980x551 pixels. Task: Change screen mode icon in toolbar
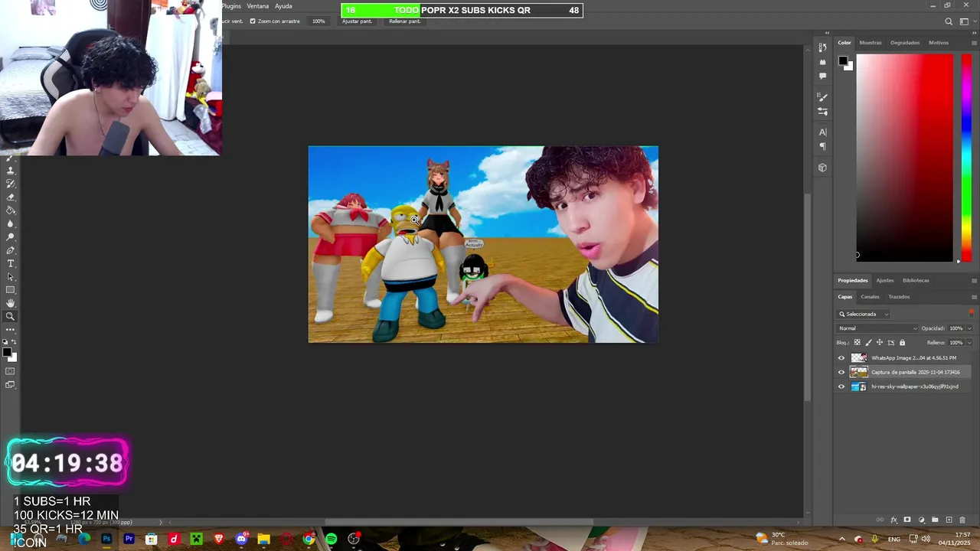click(11, 384)
